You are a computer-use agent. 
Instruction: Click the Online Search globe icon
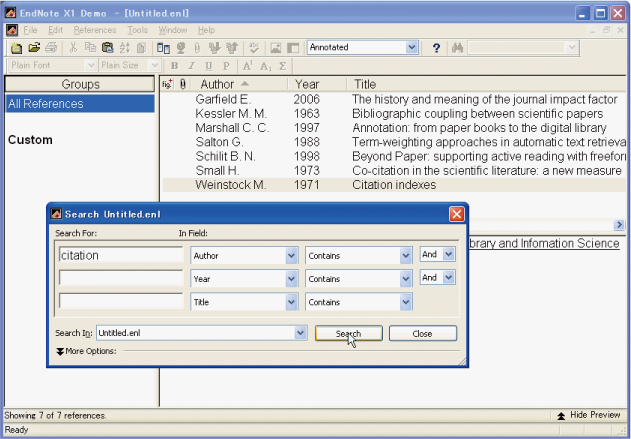(x=181, y=48)
